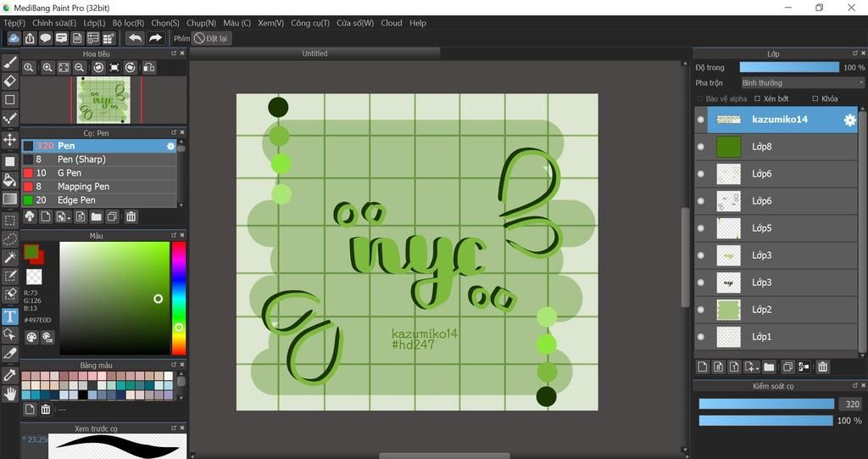The height and width of the screenshot is (459, 868).
Task: Delete layer using trash icon in layer panel
Action: coord(822,367)
